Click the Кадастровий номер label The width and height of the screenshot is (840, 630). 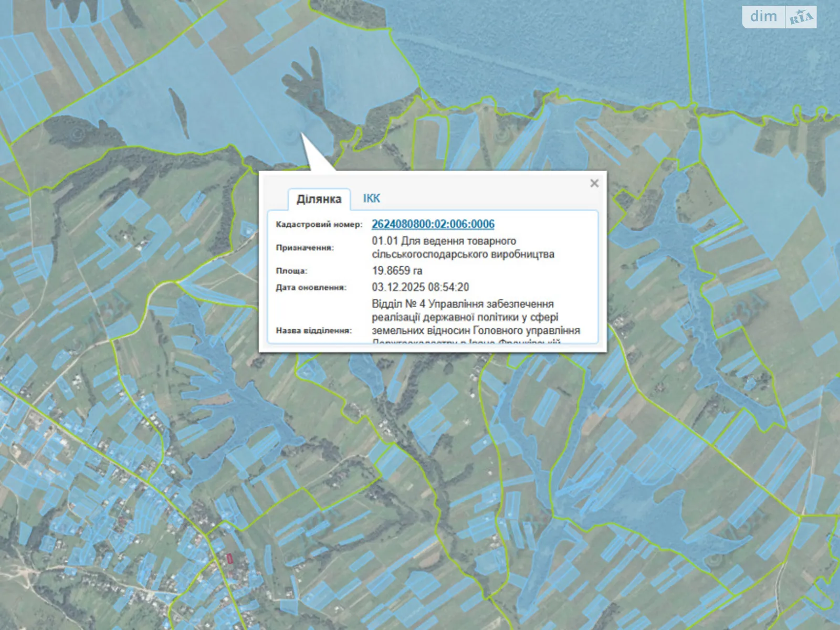click(319, 225)
